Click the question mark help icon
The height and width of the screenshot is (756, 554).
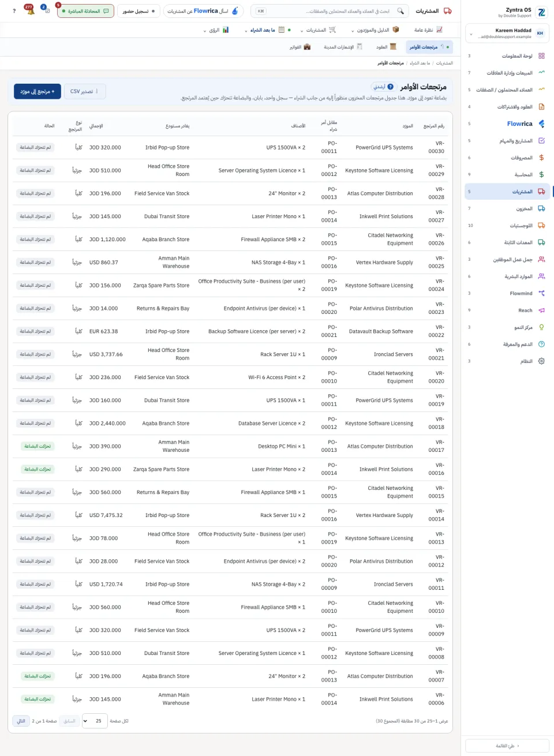point(14,11)
